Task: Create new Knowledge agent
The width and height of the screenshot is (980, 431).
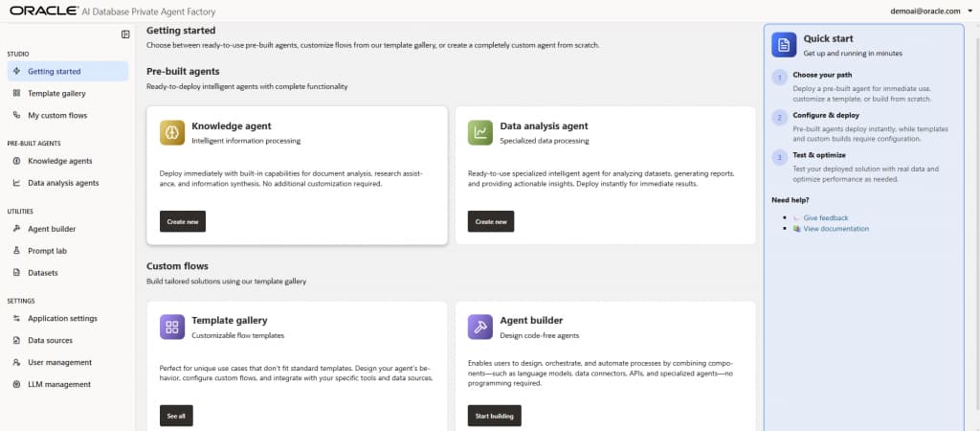Action: [183, 221]
